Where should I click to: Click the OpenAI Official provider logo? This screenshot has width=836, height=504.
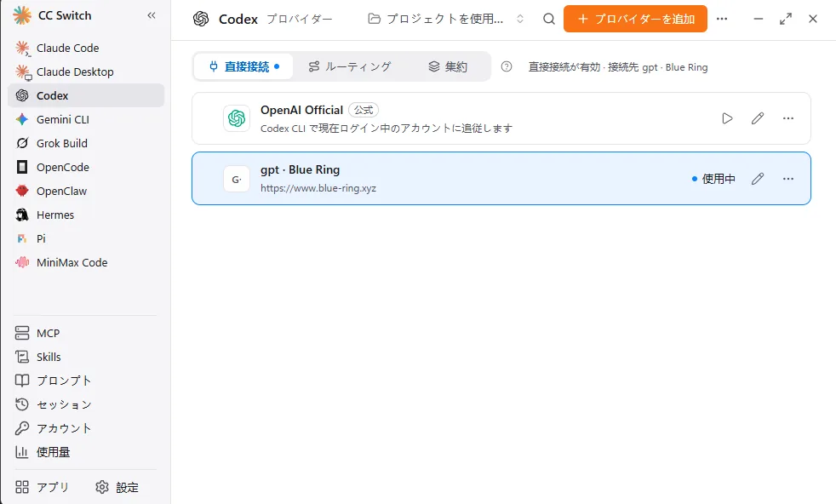tap(236, 118)
